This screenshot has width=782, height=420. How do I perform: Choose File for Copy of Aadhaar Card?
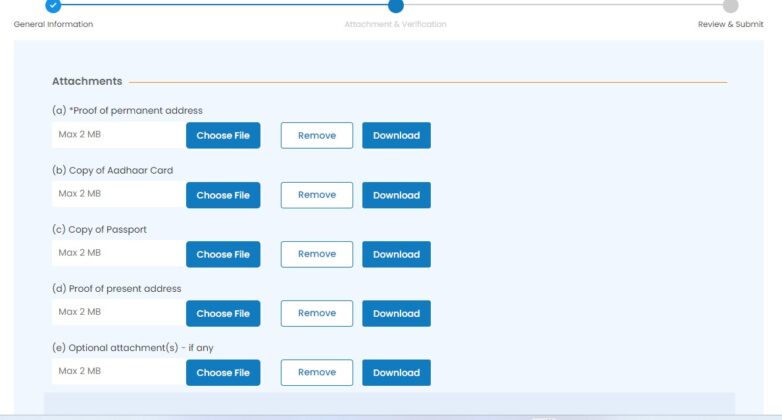pos(223,195)
